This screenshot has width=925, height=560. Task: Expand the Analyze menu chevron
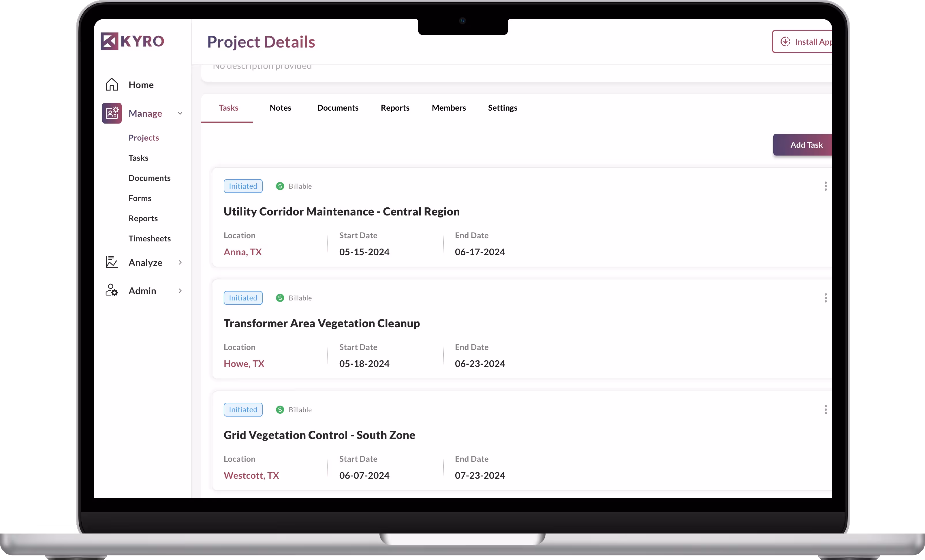180,262
